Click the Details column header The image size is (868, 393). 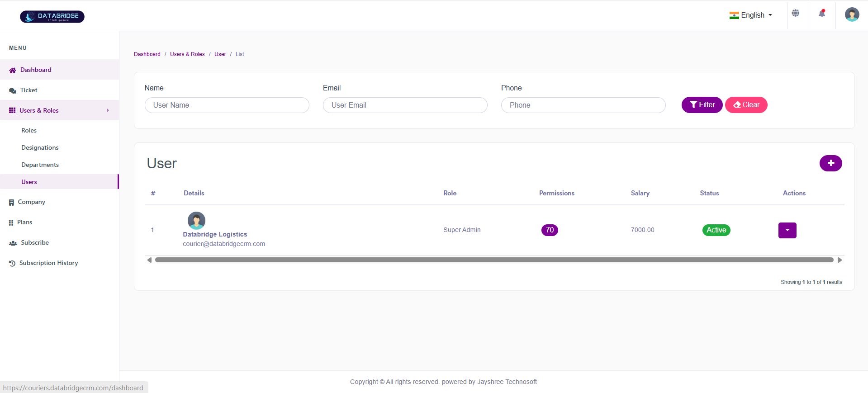click(x=194, y=193)
